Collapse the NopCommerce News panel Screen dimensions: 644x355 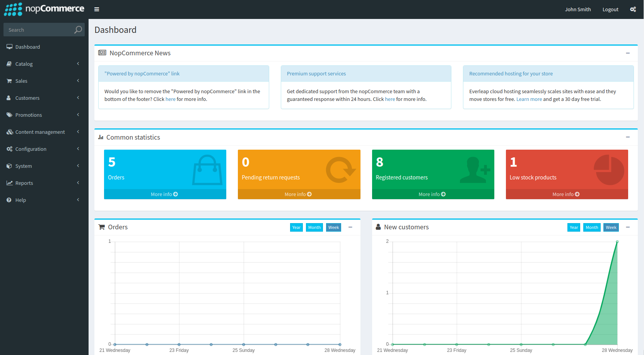pos(628,53)
